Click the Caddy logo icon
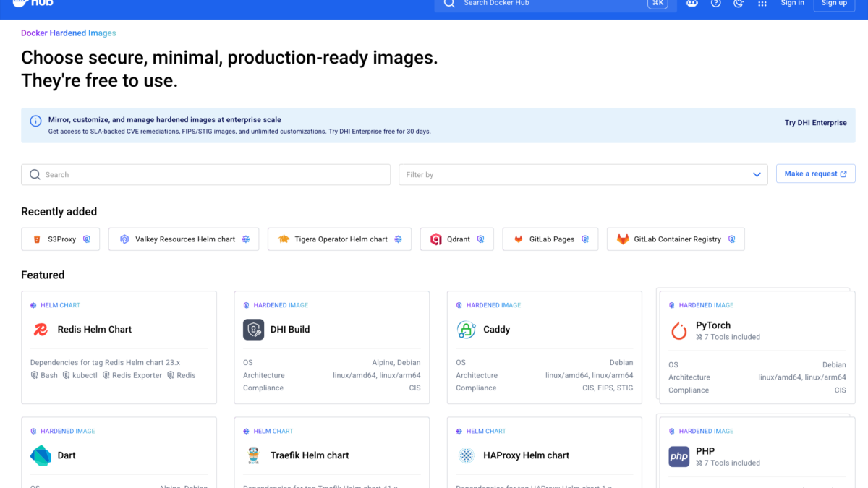Viewport: 868px width, 488px height. pos(466,330)
